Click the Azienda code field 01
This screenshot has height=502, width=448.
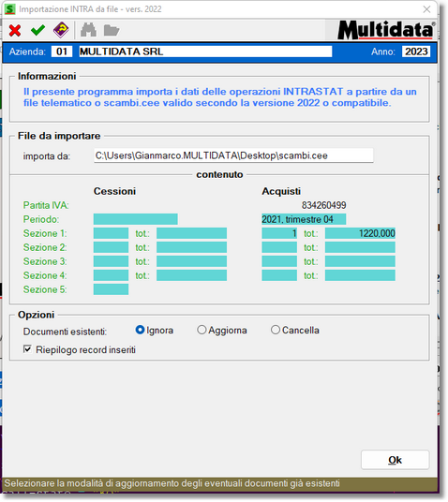pyautogui.click(x=62, y=52)
